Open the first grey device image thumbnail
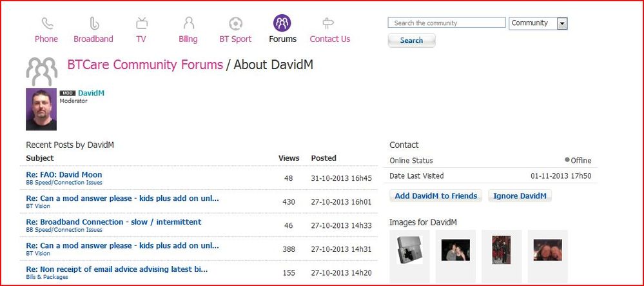Viewport: 644px width, 286px height. [x=409, y=250]
